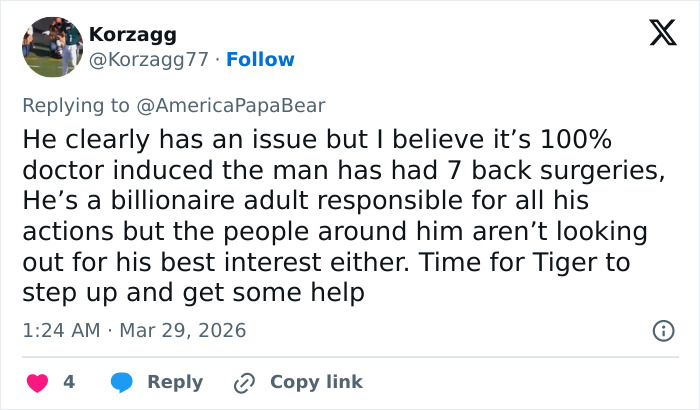Open the Twitter info circle icon
This screenshot has height=410, width=700.
(x=662, y=330)
